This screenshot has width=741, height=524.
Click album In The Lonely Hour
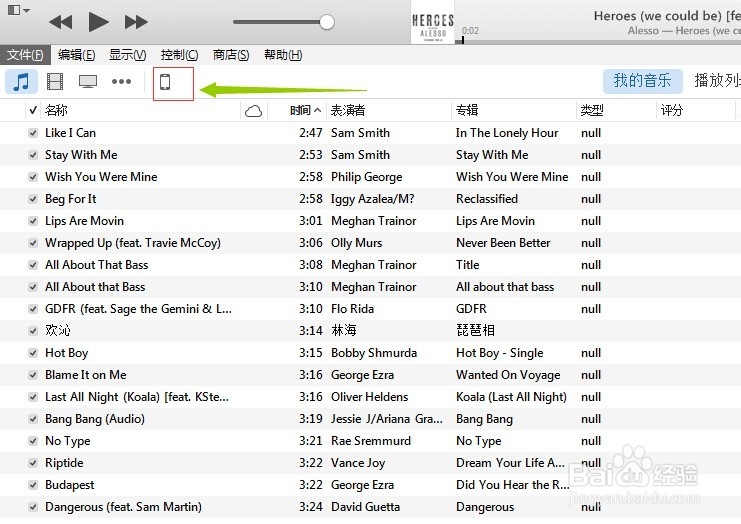507,133
